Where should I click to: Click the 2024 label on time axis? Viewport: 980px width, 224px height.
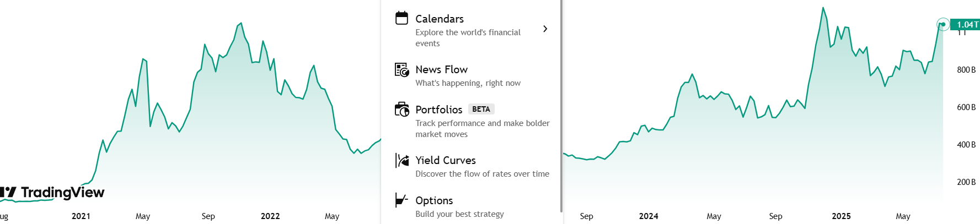(x=649, y=216)
